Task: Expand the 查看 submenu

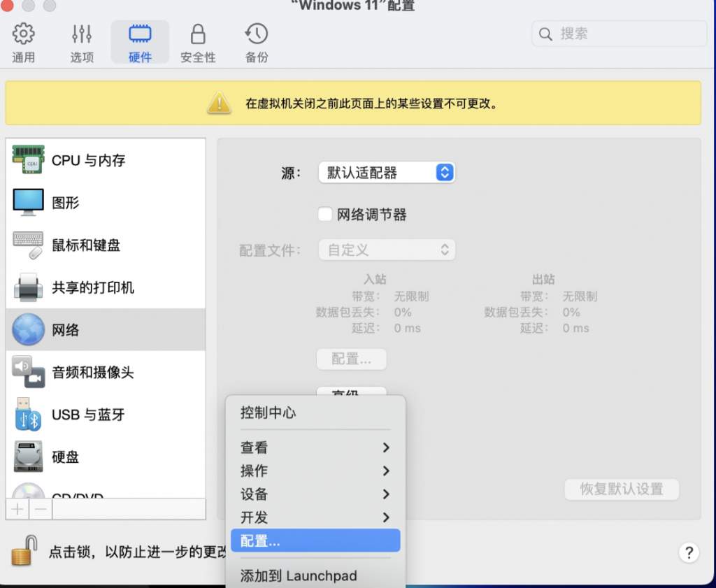Action: 315,447
